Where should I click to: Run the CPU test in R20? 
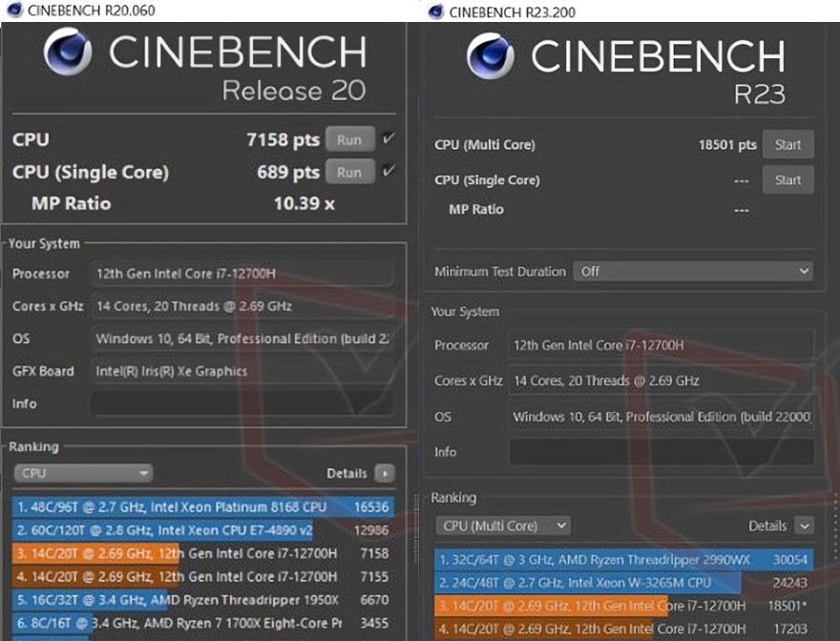coord(349,140)
